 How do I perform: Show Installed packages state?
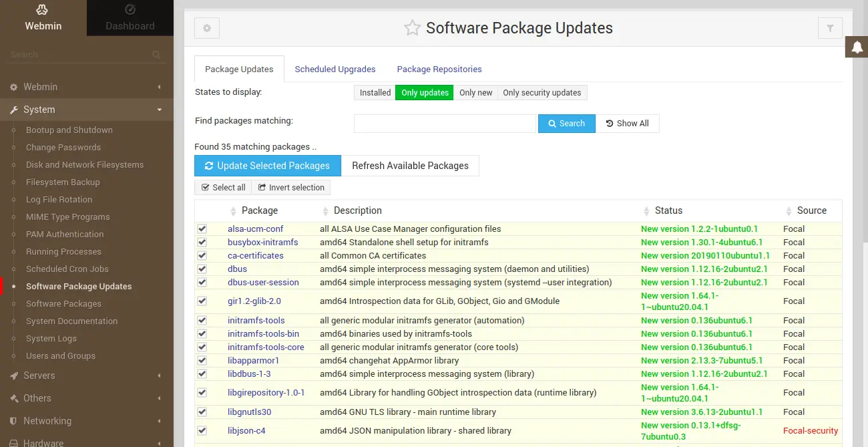375,93
